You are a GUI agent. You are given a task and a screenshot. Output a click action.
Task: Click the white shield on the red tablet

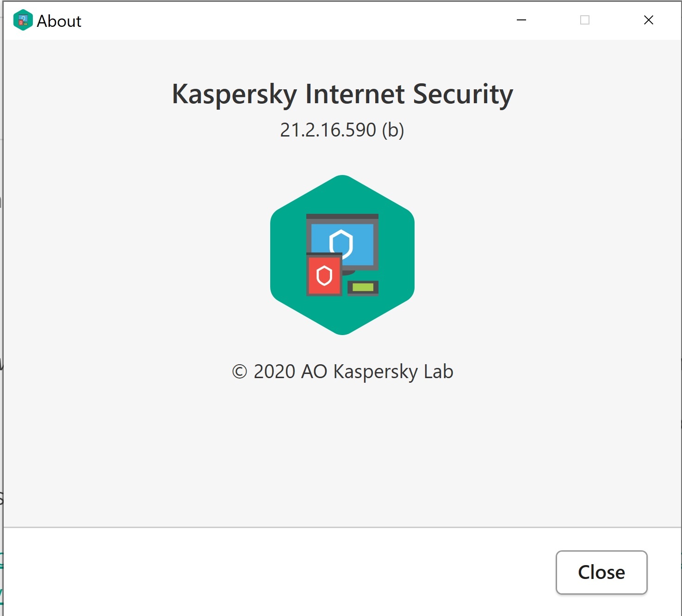(x=324, y=276)
